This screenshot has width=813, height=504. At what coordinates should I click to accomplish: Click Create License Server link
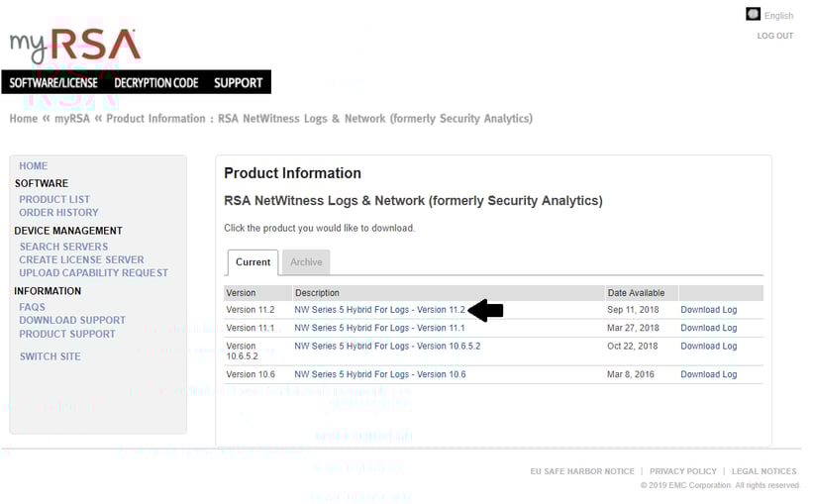81,259
